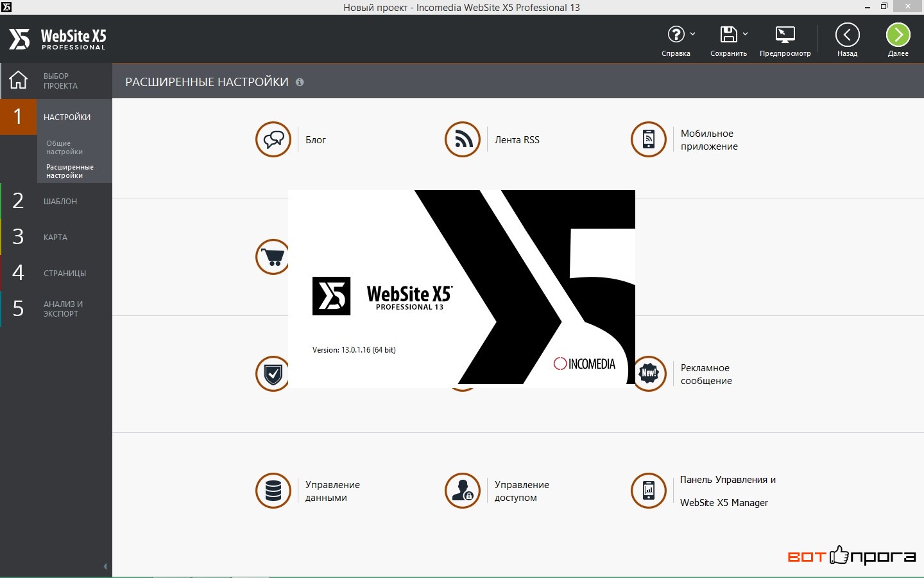Click the Мобильное приложение label
Screen dimensions: 924x578
[x=709, y=140]
